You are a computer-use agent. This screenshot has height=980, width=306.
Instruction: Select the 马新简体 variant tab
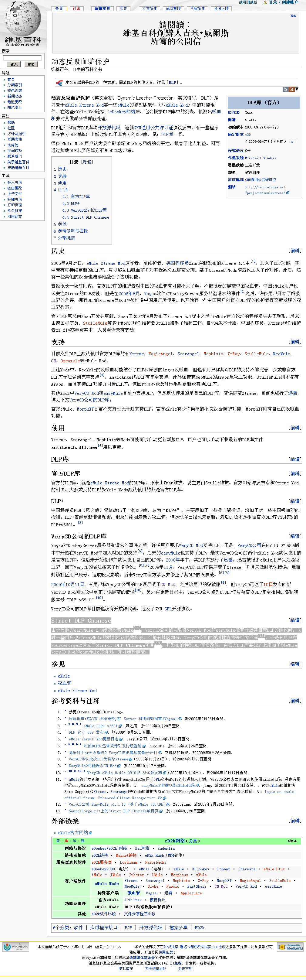tap(197, 9)
